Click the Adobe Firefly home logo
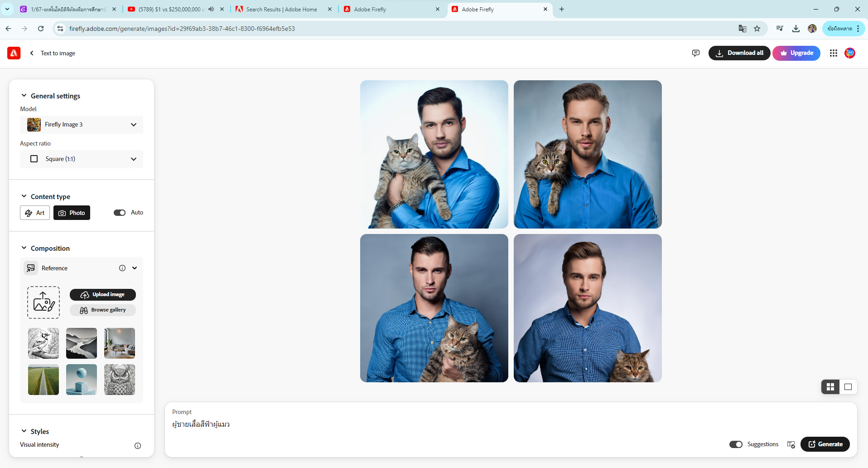Image resolution: width=868 pixels, height=468 pixels. pyautogui.click(x=14, y=53)
